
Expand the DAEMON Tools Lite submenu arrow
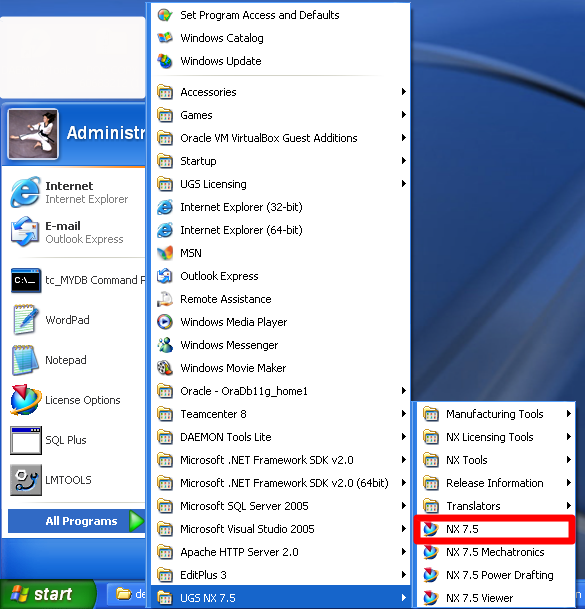point(404,437)
